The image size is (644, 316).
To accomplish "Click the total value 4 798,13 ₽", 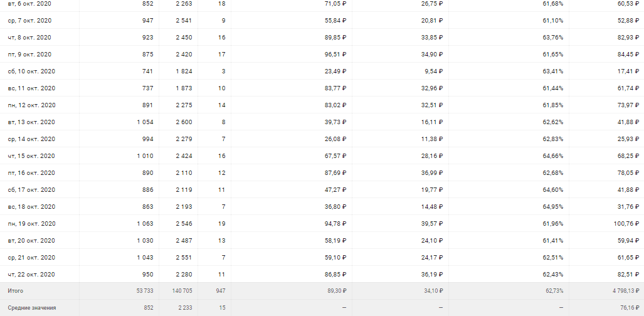I will pos(621,292).
